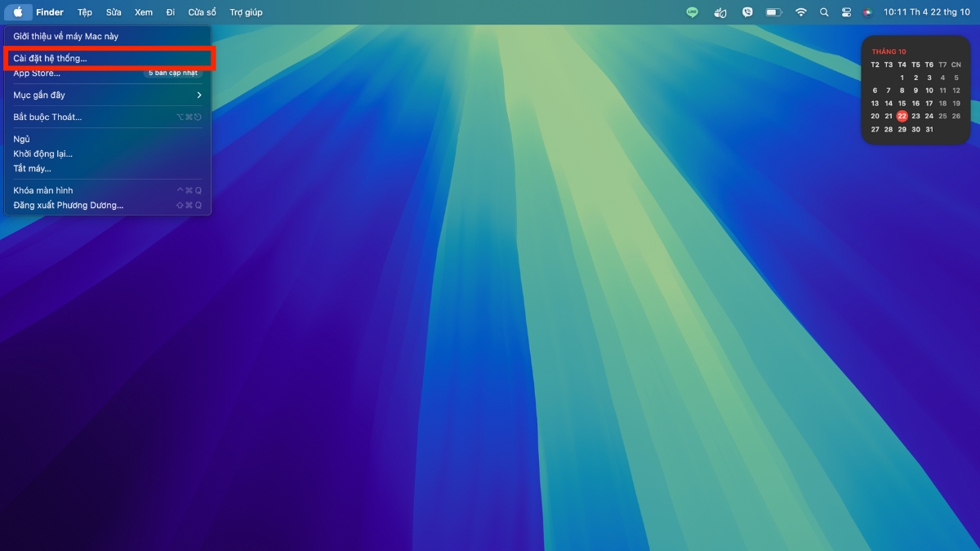Click the 5 bản cập nhật badge

pos(172,73)
